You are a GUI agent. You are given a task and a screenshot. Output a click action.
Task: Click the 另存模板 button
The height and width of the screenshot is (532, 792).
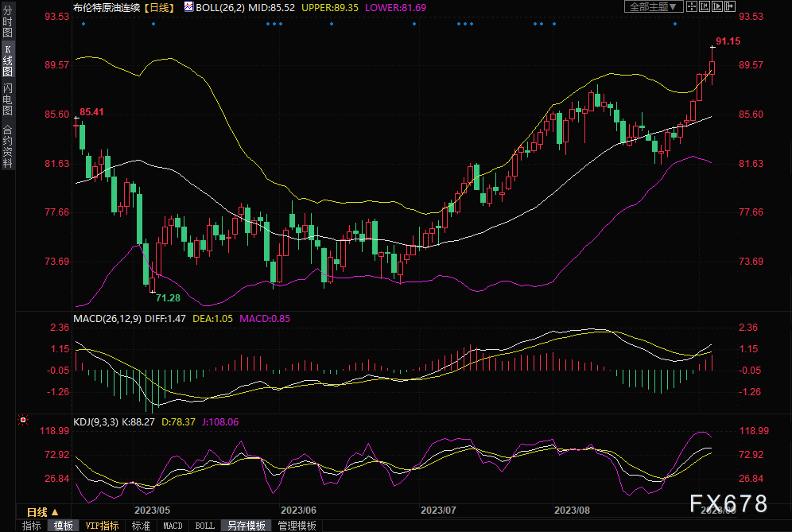247,526
